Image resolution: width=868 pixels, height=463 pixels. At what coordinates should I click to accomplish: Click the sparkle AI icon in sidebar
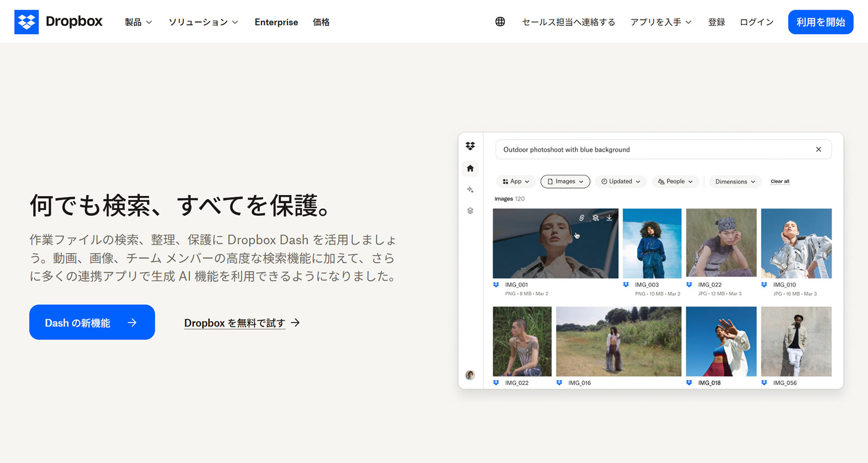(x=470, y=190)
